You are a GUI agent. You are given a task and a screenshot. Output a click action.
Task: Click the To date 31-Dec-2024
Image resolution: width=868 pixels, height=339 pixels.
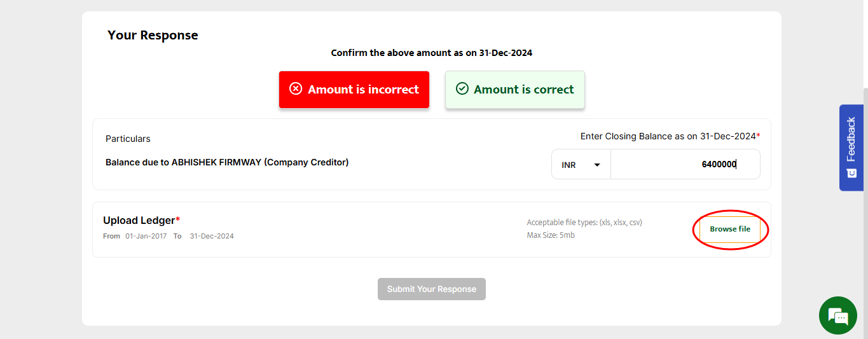tap(211, 236)
